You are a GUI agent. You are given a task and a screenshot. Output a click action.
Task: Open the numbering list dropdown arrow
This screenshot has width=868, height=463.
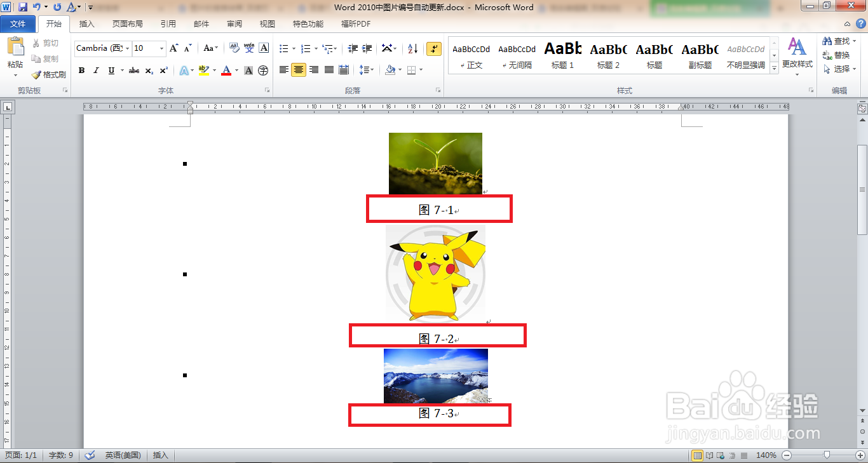coord(316,48)
